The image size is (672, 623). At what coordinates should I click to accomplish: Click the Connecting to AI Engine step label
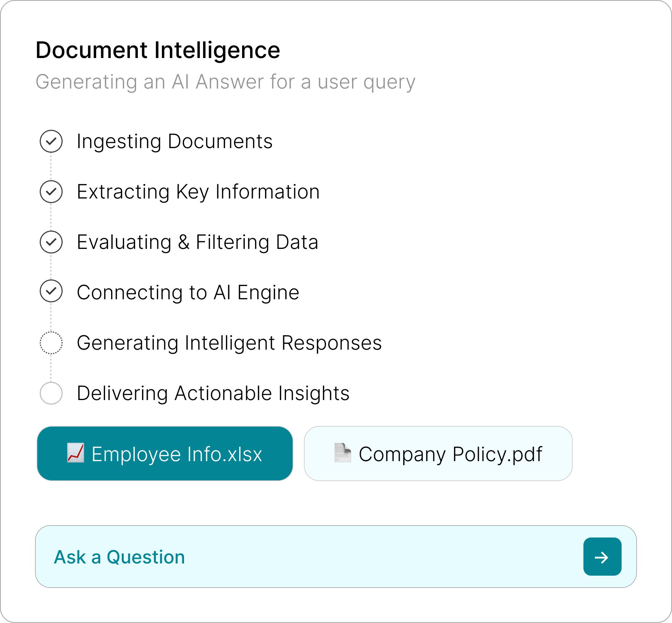(188, 292)
